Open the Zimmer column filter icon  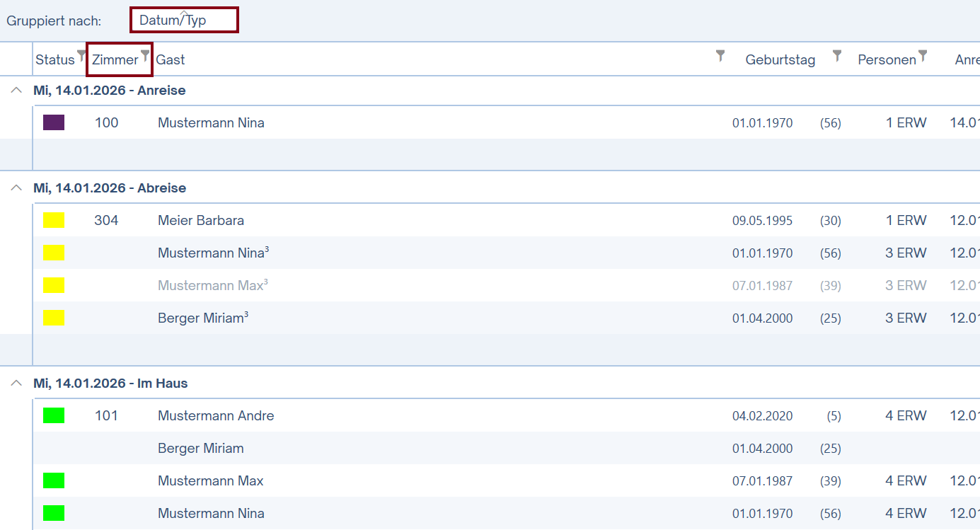pyautogui.click(x=145, y=55)
